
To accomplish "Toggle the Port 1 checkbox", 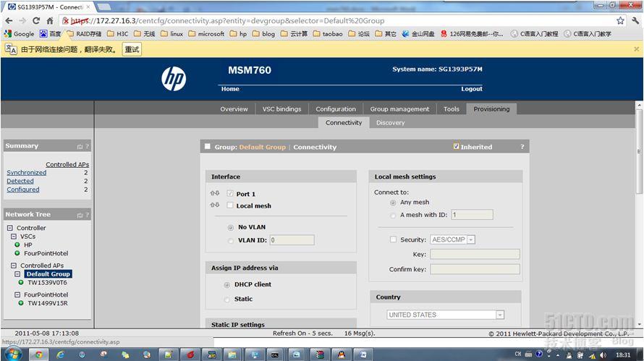I will coord(230,193).
